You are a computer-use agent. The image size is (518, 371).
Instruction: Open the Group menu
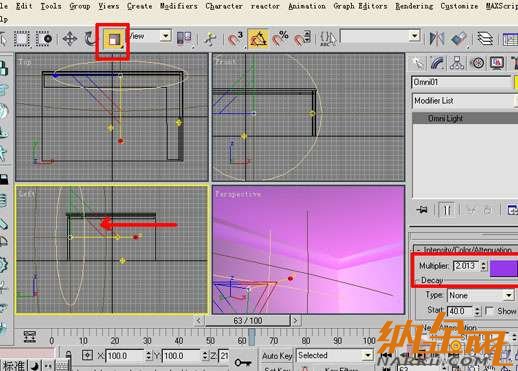coord(80,6)
